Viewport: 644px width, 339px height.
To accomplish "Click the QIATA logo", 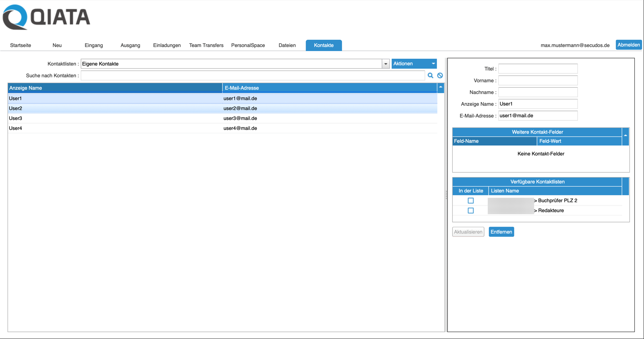I will (x=46, y=17).
